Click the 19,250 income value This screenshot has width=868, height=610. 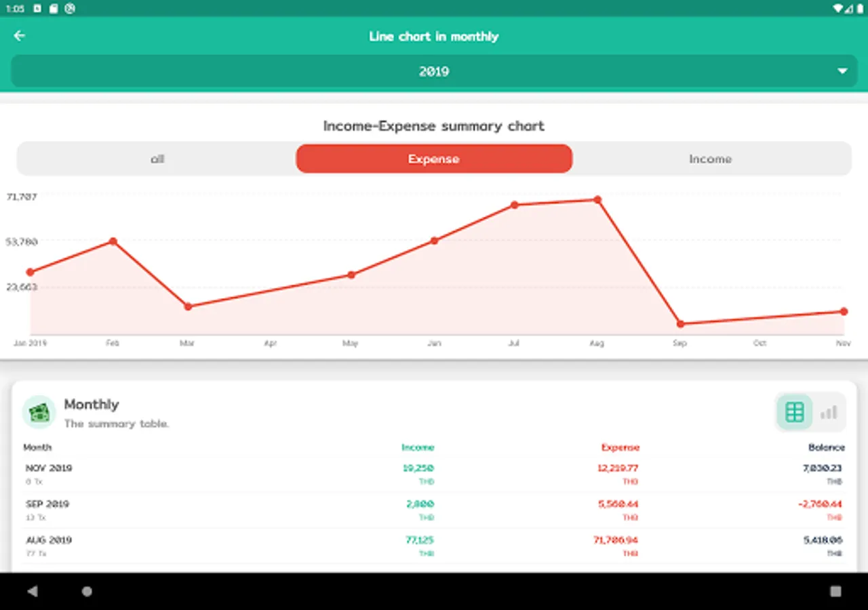[x=419, y=468]
